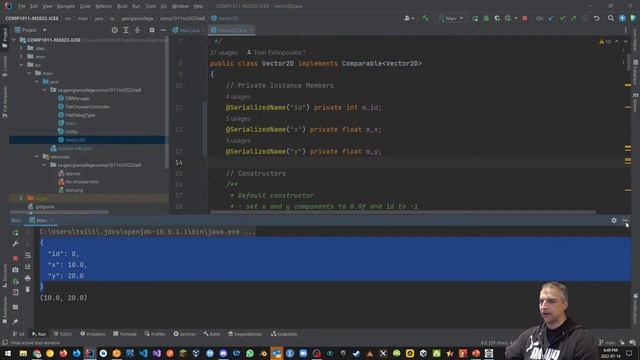Toggle Commit tool window on left stripe
The height and width of the screenshot is (360, 640).
tap(4, 66)
